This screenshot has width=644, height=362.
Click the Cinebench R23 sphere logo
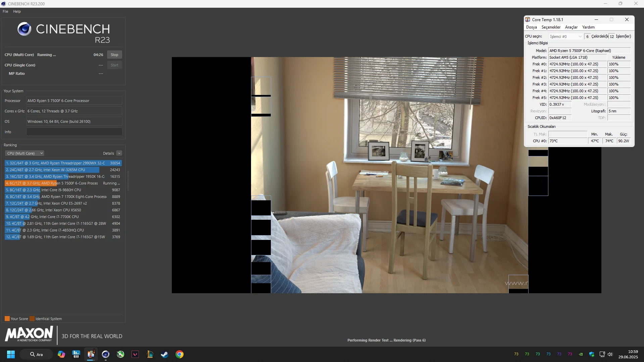tap(24, 29)
